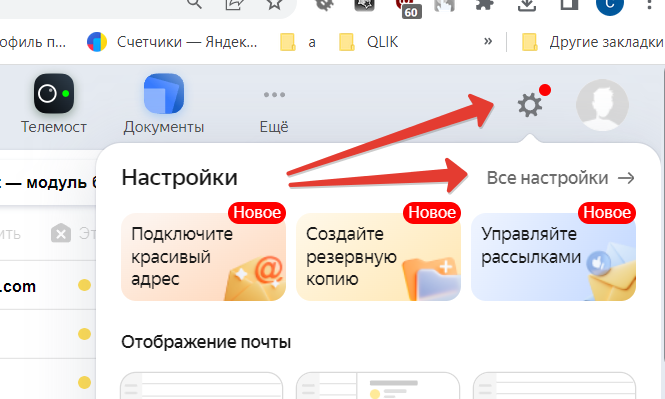
Task: Open the QLIK bookmark folder
Action: pos(369,42)
